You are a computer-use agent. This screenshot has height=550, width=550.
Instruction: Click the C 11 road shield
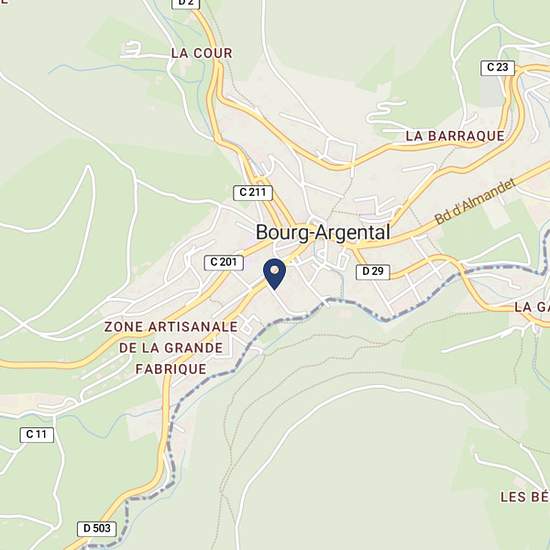pos(37,435)
